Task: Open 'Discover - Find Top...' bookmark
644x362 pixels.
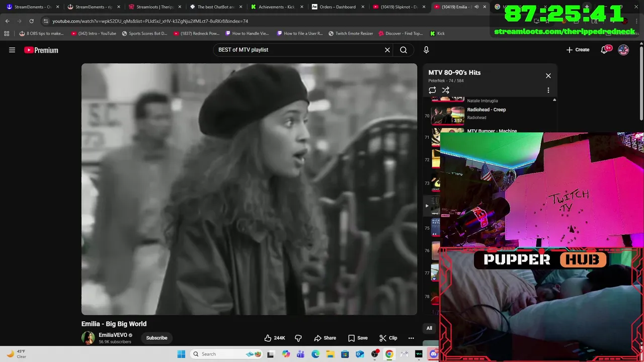Action: click(x=400, y=33)
